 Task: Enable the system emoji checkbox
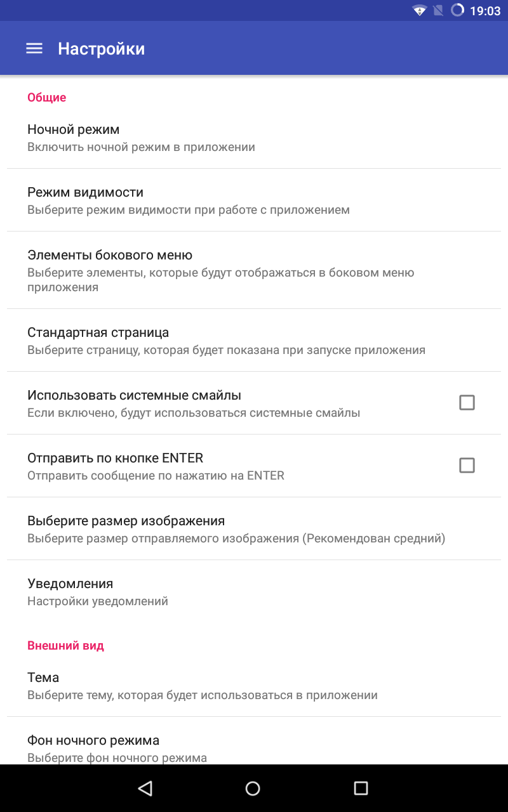click(x=467, y=403)
